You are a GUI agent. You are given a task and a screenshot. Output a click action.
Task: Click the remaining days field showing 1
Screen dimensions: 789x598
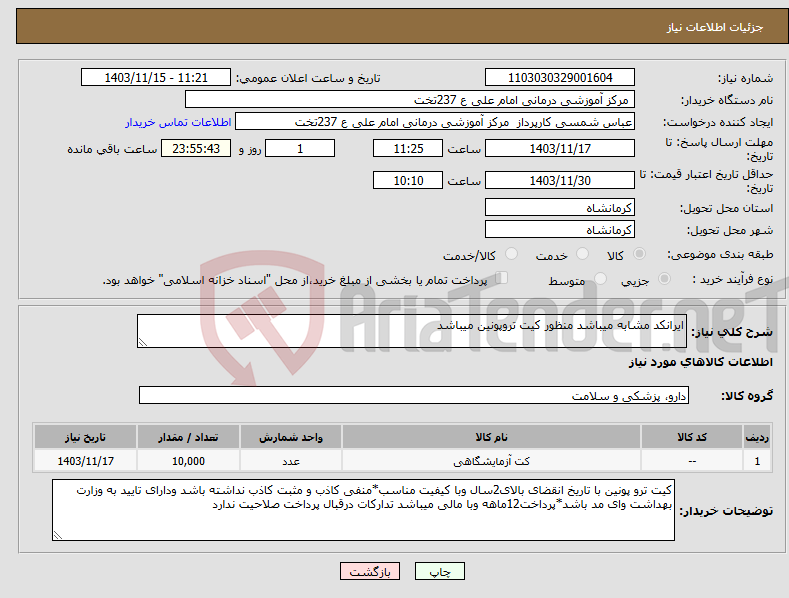pos(300,148)
